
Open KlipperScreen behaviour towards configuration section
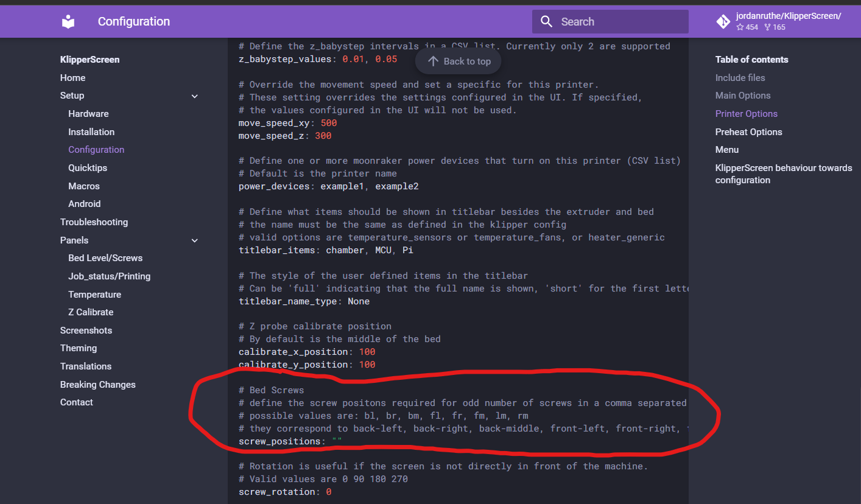click(x=784, y=173)
